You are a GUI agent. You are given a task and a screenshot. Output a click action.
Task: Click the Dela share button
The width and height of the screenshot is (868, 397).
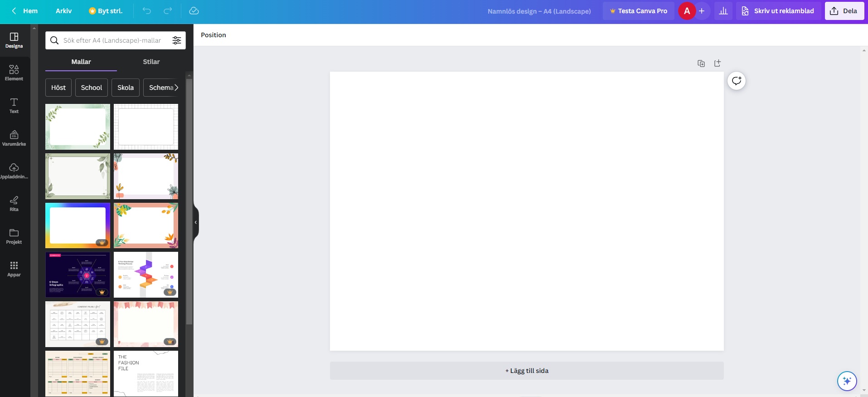tap(844, 11)
